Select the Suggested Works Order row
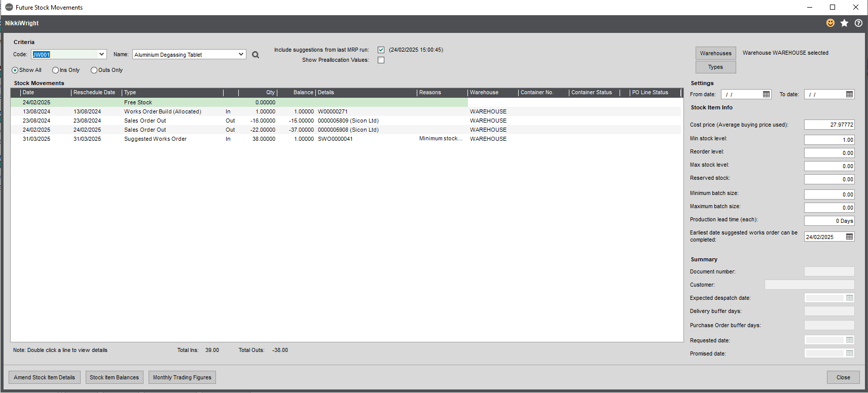 [346, 139]
